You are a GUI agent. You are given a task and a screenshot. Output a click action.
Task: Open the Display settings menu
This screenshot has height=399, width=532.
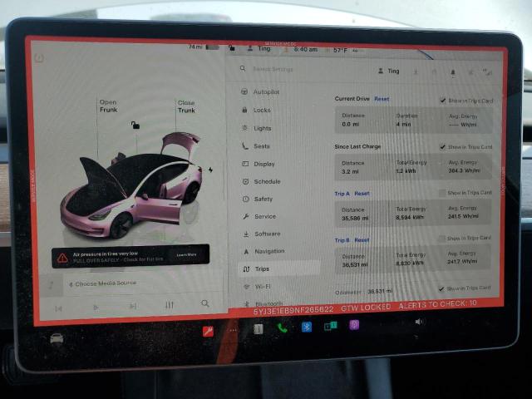tap(264, 164)
